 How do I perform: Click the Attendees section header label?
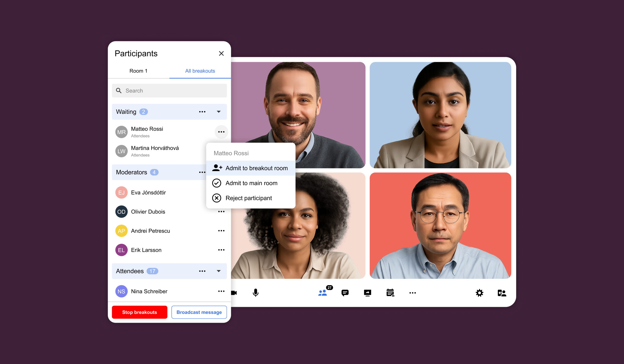click(x=130, y=271)
